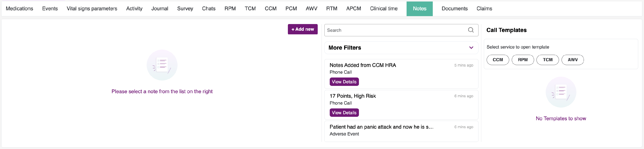Open the Medications tab
The image size is (644, 149).
pyautogui.click(x=20, y=9)
